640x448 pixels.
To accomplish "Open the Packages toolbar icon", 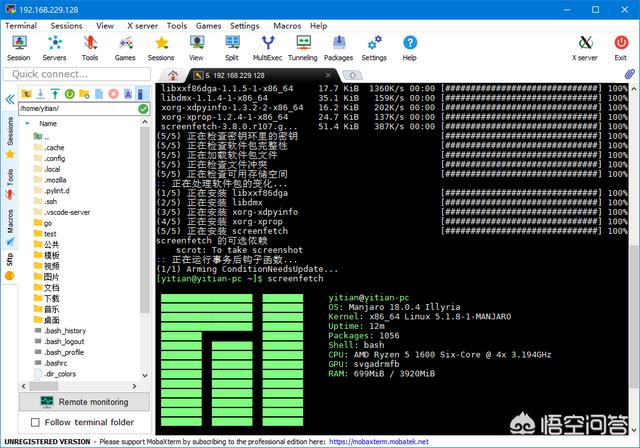I will [338, 48].
